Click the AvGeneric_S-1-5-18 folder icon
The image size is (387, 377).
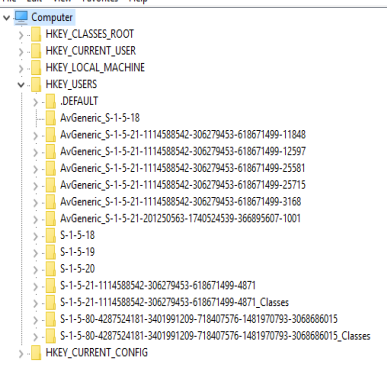click(50, 118)
